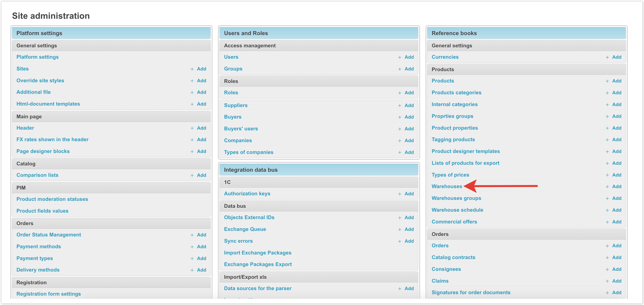Open Product moderation statuses
The image size is (644, 305).
pos(52,199)
